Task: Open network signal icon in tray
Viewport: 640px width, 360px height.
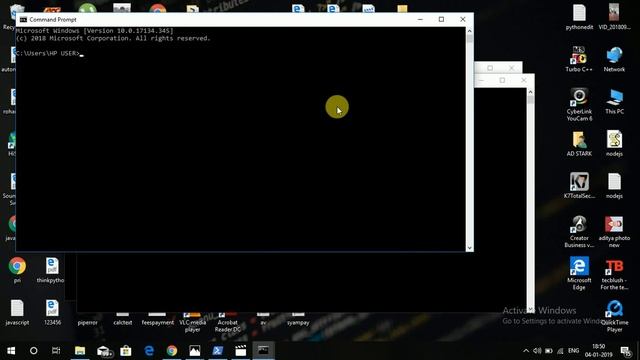Action: (x=560, y=351)
